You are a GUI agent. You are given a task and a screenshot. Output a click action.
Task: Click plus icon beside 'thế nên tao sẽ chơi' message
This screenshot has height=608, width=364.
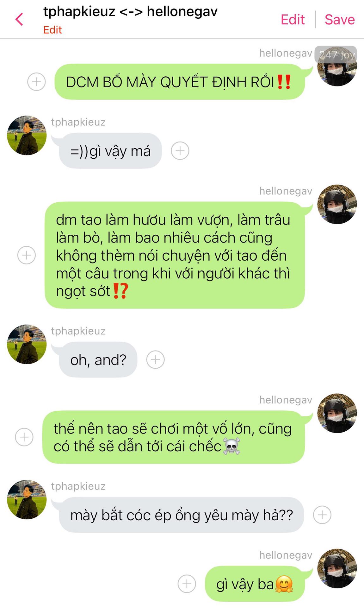tap(24, 437)
